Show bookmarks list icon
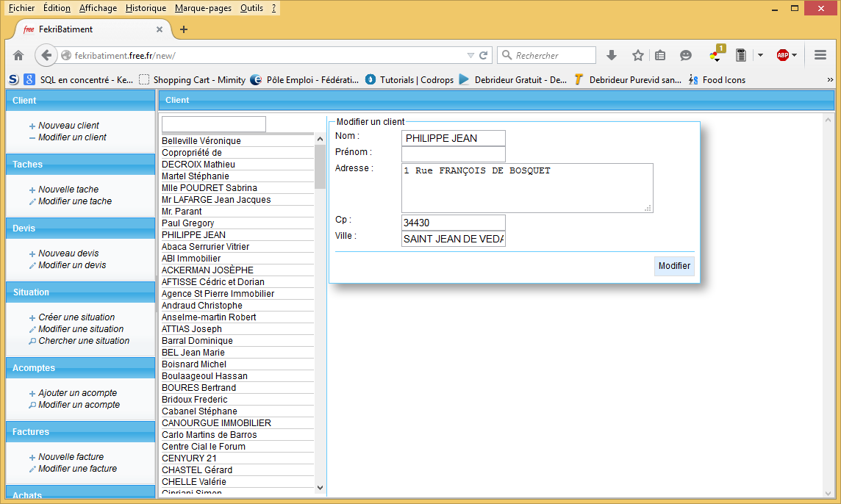The width and height of the screenshot is (841, 504). 660,55
